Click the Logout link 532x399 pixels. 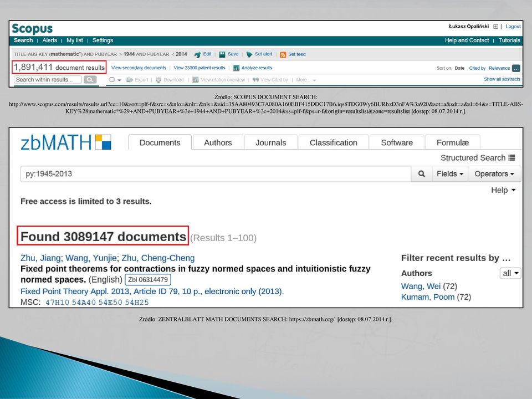tap(513, 27)
